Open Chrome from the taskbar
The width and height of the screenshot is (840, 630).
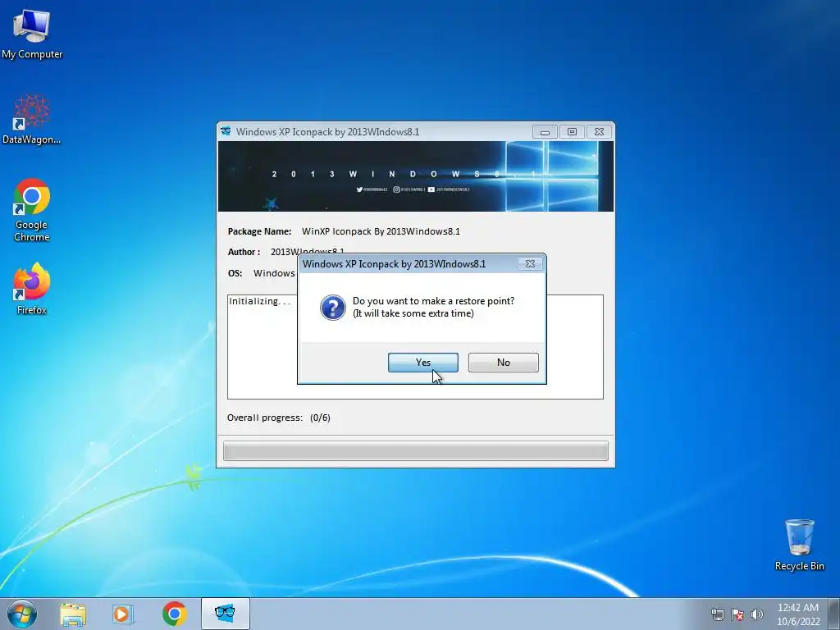tap(174, 614)
